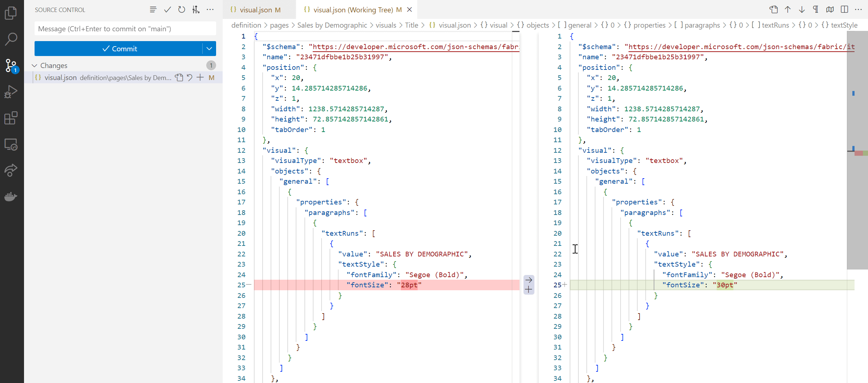The height and width of the screenshot is (383, 868).
Task: Click the minimap slider on the right pane
Action: click(857, 150)
